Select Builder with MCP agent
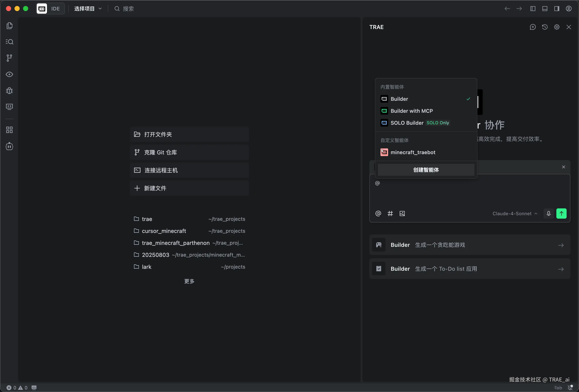 (412, 111)
